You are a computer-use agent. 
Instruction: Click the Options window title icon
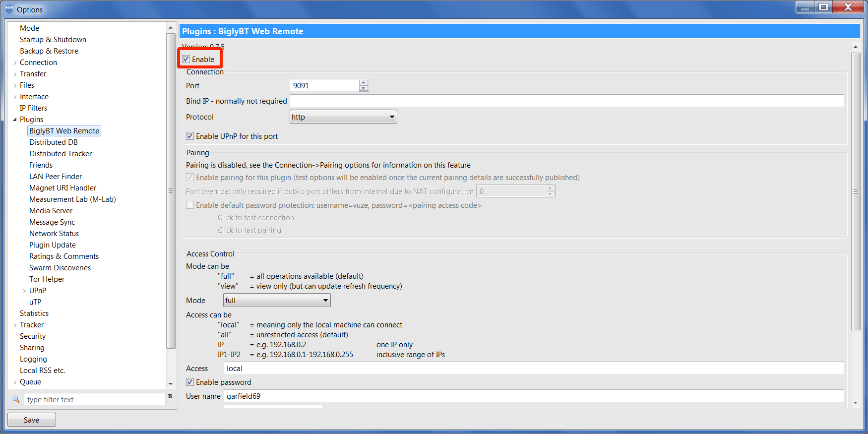point(9,9)
